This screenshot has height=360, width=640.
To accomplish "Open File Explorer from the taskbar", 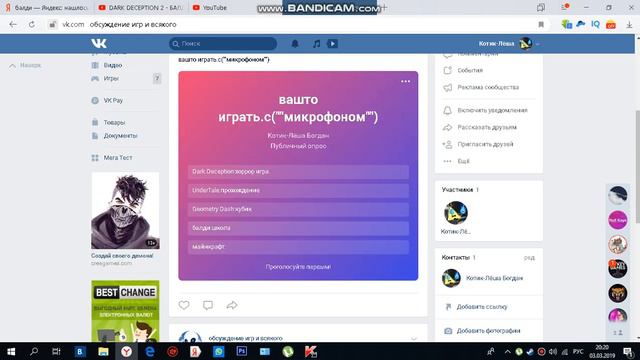I will coord(103,351).
